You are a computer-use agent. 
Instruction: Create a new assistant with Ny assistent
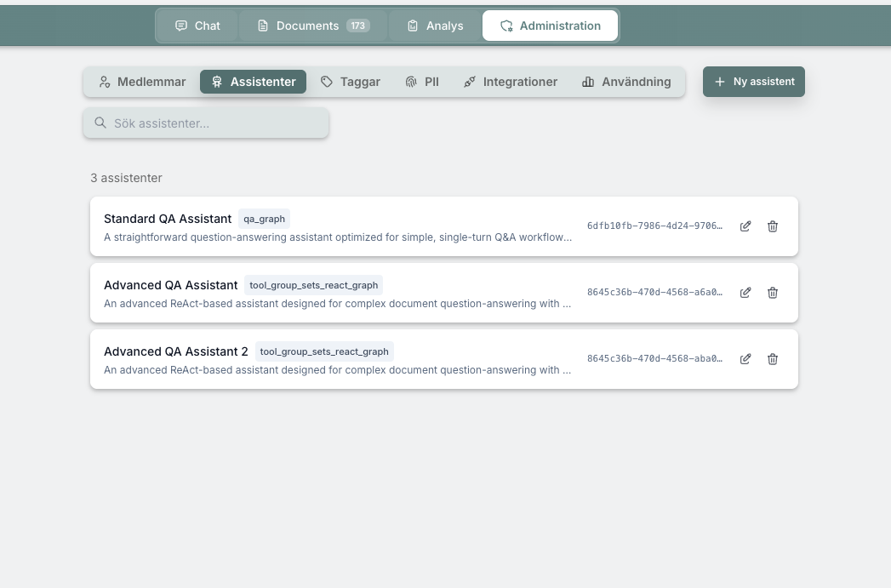pyautogui.click(x=753, y=82)
